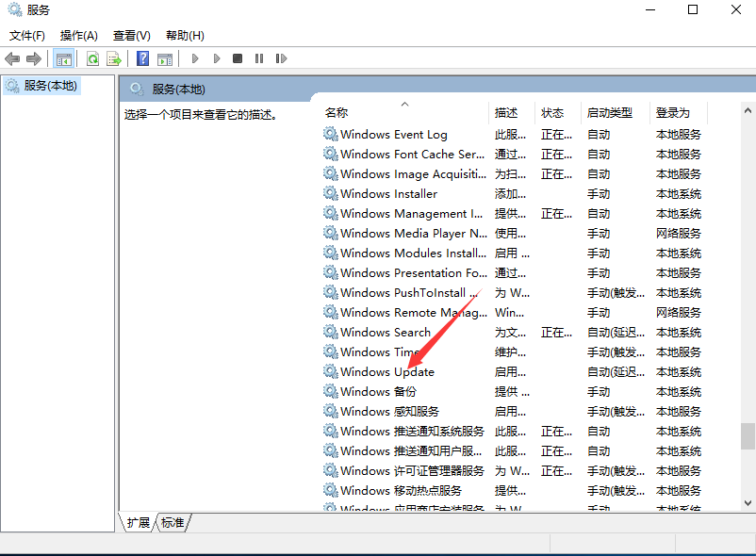
Task: Toggle the console tree pane visibility
Action: [63, 57]
